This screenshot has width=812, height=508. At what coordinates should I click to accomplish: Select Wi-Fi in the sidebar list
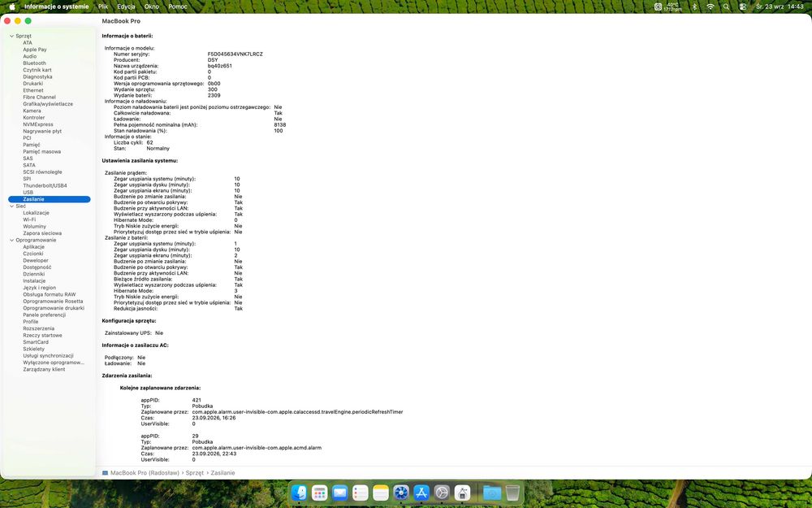point(29,219)
